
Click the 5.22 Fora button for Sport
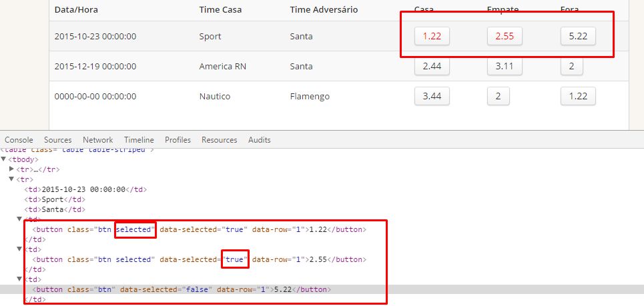578,36
